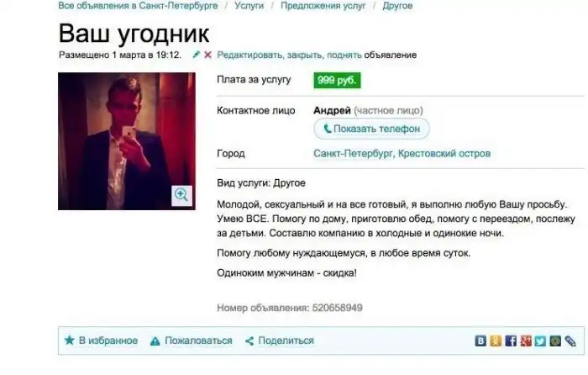Image resolution: width=588 pixels, height=375 pixels.
Task: Add the ad to favorites via В избранное
Action: (102, 341)
